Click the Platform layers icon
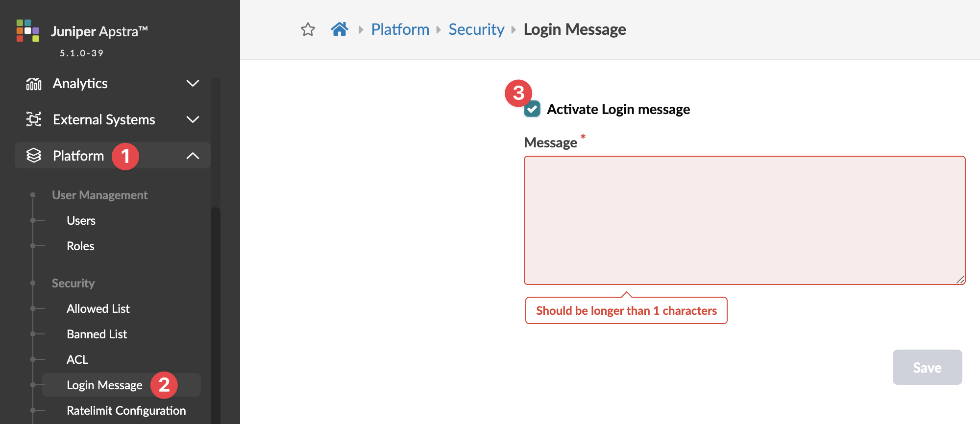 [34, 156]
